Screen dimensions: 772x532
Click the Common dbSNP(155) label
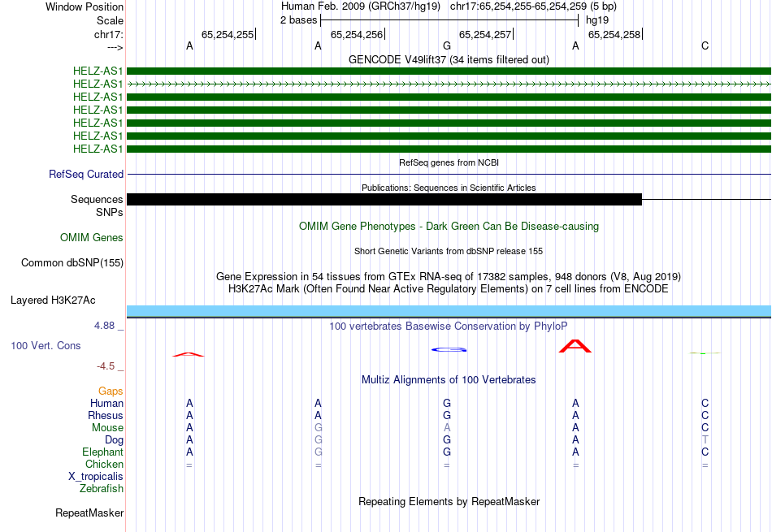coord(72,263)
